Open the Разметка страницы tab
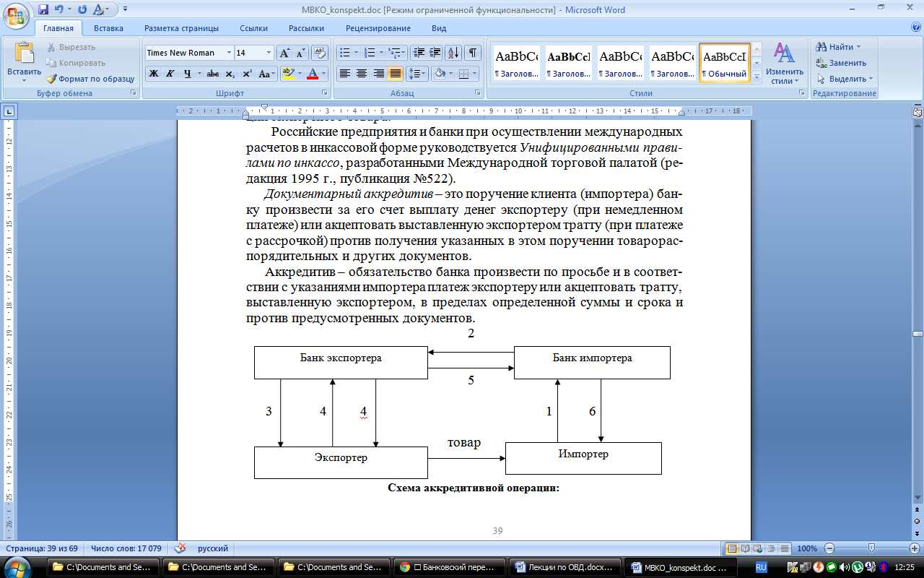Screen dimensions: 924x578 coord(181,28)
